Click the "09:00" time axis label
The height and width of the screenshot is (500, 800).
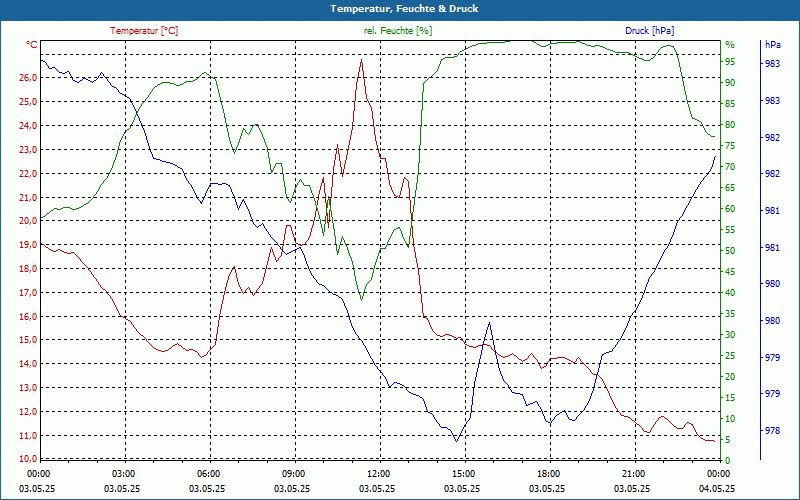(293, 473)
